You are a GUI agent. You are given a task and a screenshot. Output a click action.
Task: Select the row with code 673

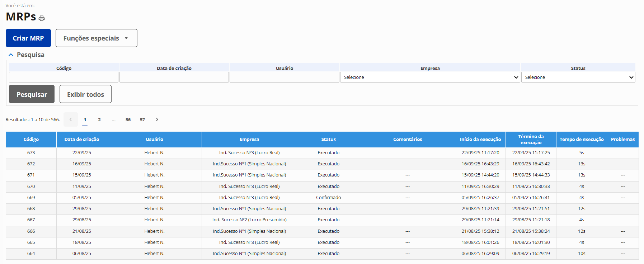pyautogui.click(x=31, y=153)
